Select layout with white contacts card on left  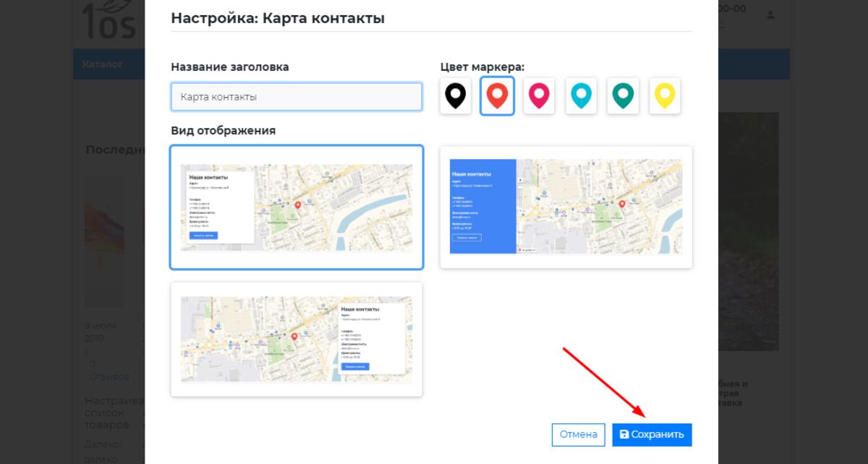pos(297,207)
